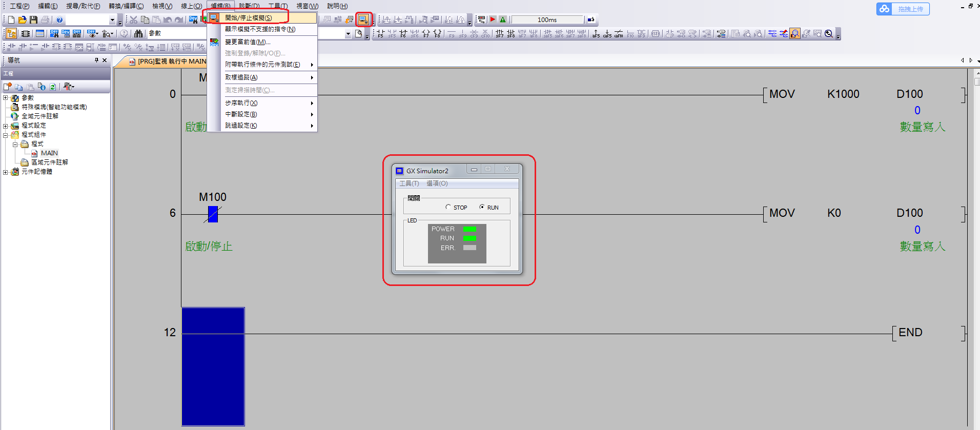This screenshot has height=430, width=980.
Task: Click the 拖拽上傳 upload button
Action: (x=903, y=9)
